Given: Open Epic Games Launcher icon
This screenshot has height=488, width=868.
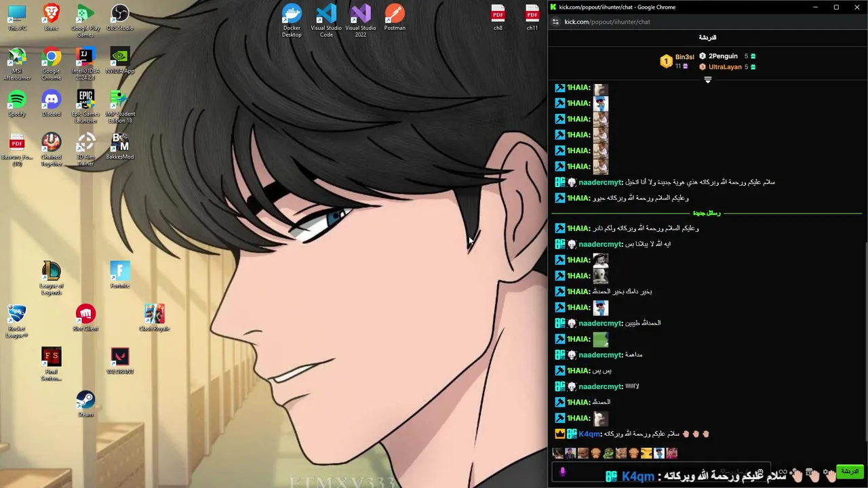Looking at the screenshot, I should coord(85,107).
